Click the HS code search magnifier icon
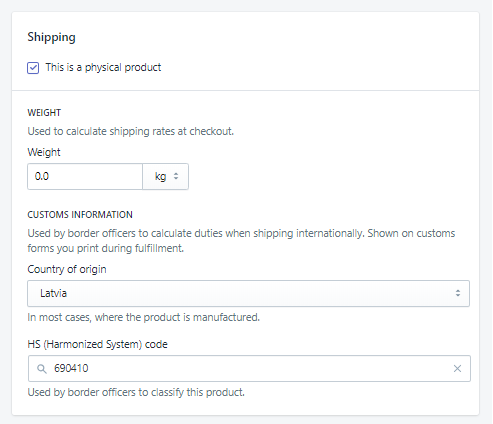The width and height of the screenshot is (493, 424). tap(42, 369)
